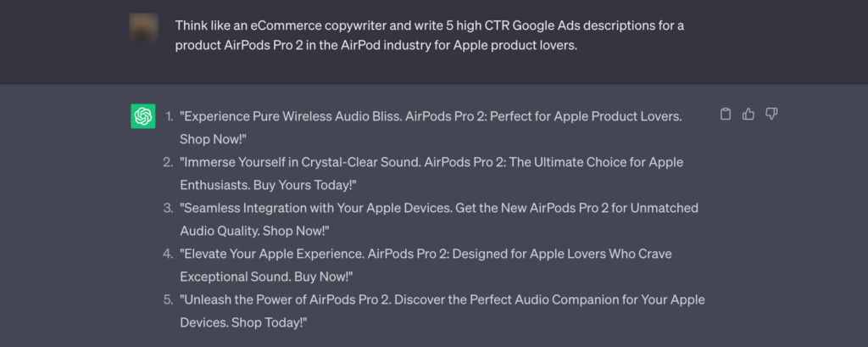868x347 pixels.
Task: Click the green ChatGPT logo avatar
Action: pyautogui.click(x=142, y=116)
